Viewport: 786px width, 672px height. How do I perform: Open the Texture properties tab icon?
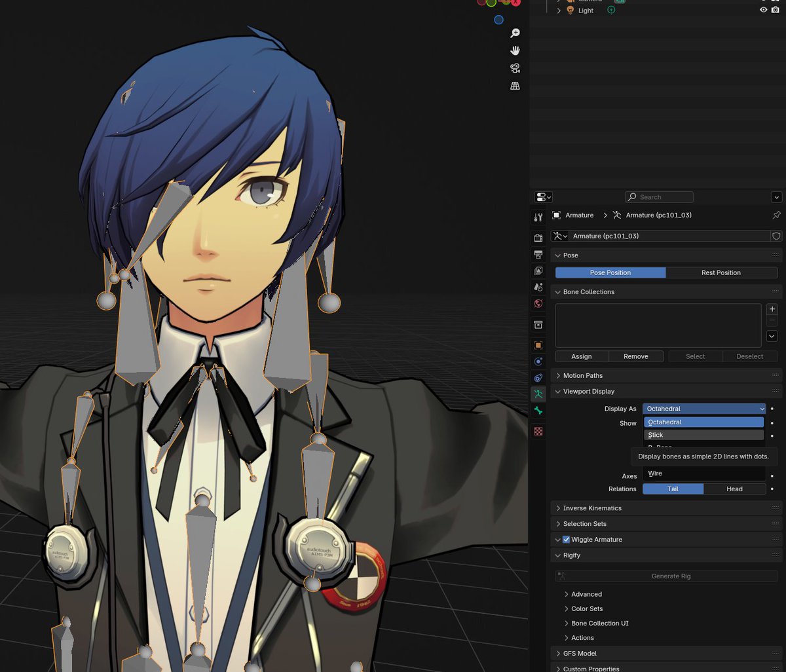click(538, 432)
